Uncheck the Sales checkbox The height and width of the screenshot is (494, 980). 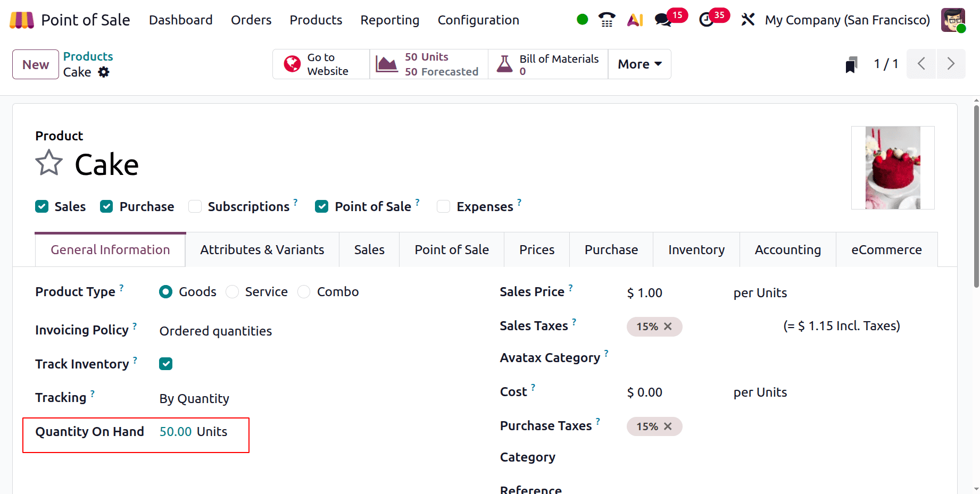click(x=42, y=206)
